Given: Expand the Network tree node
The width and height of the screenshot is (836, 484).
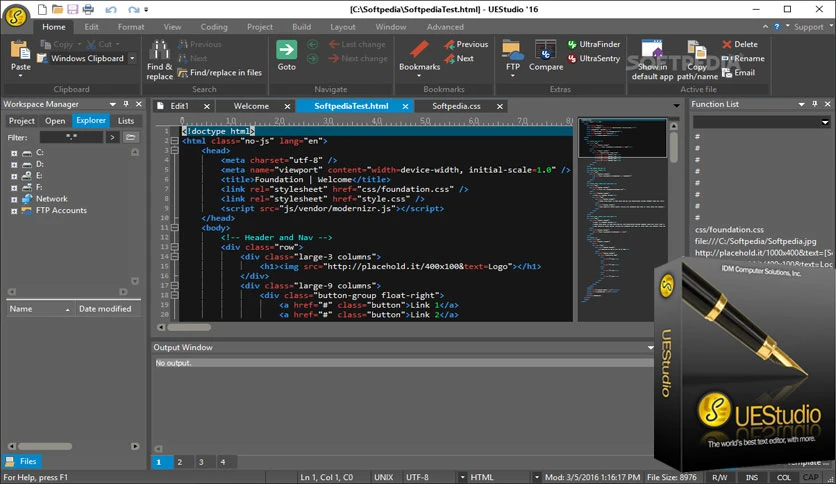Looking at the screenshot, I should (x=14, y=199).
